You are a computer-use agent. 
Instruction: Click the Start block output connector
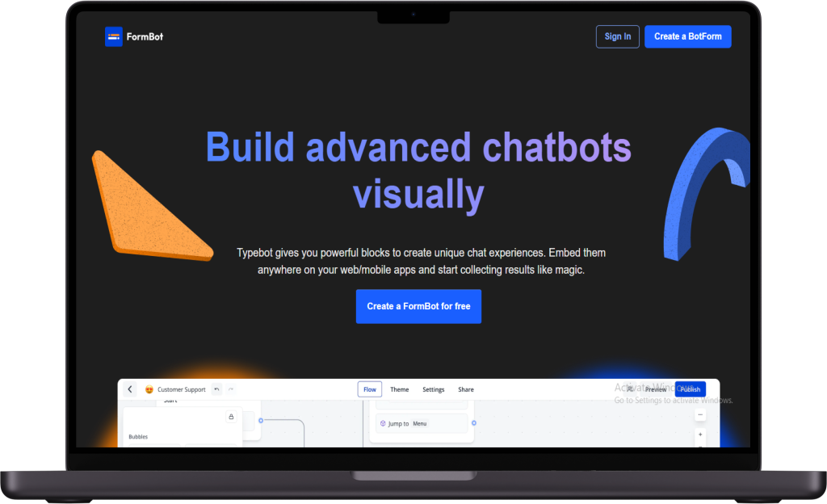coord(261,420)
